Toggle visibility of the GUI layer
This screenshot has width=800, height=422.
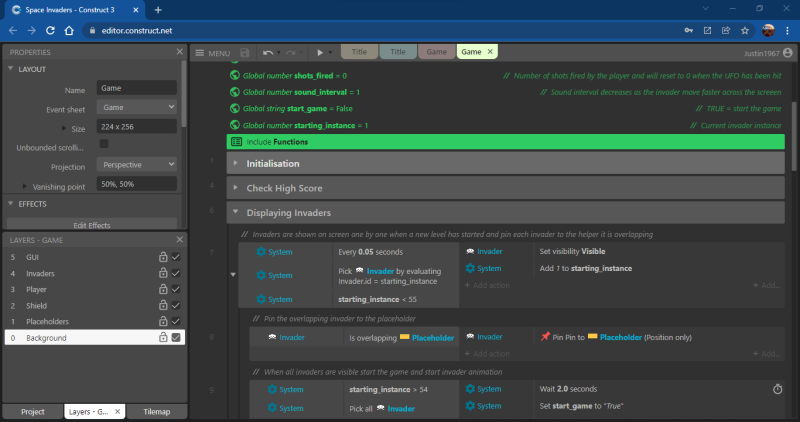[x=176, y=257]
